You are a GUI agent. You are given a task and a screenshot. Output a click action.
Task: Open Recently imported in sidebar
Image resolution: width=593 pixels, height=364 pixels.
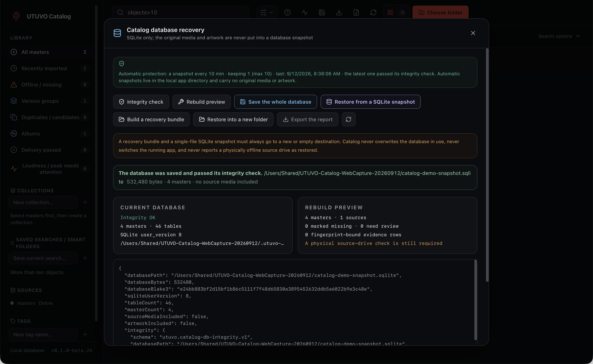[x=50, y=68]
